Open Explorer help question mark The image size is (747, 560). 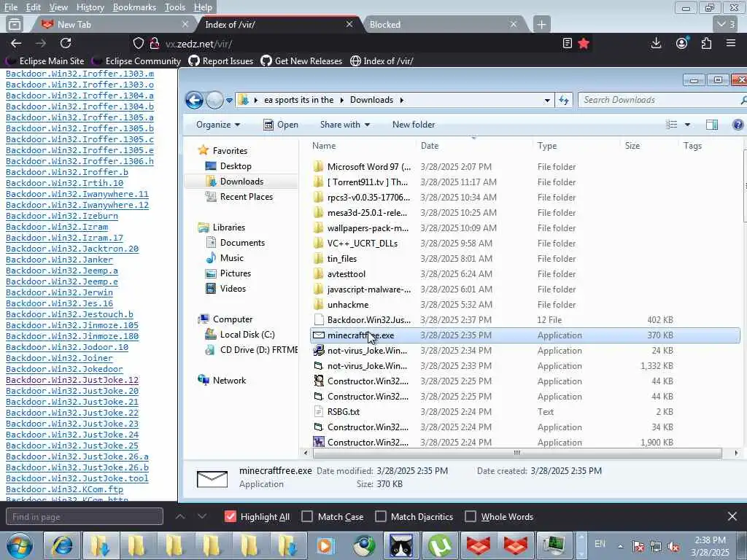pyautogui.click(x=738, y=125)
